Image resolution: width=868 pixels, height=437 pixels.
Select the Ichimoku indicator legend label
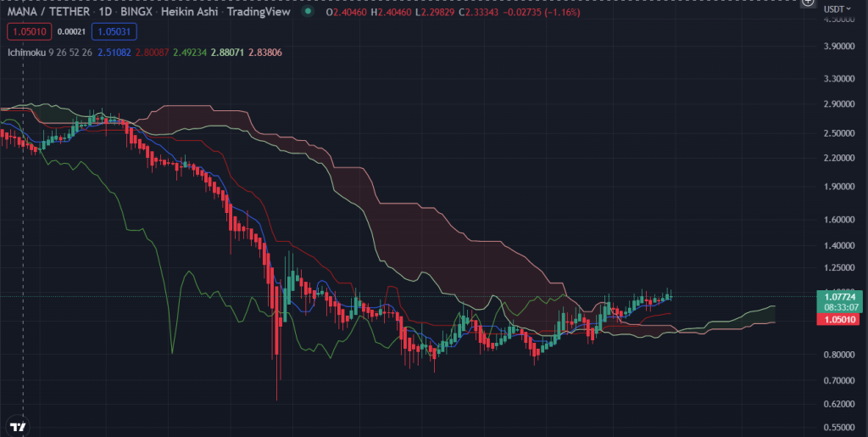[27, 53]
